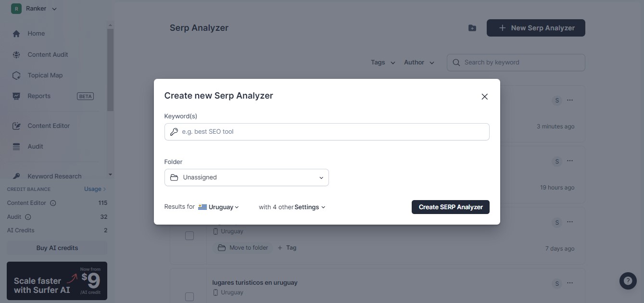644x303 pixels.
Task: Click the Home icon in sidebar
Action: [16, 34]
